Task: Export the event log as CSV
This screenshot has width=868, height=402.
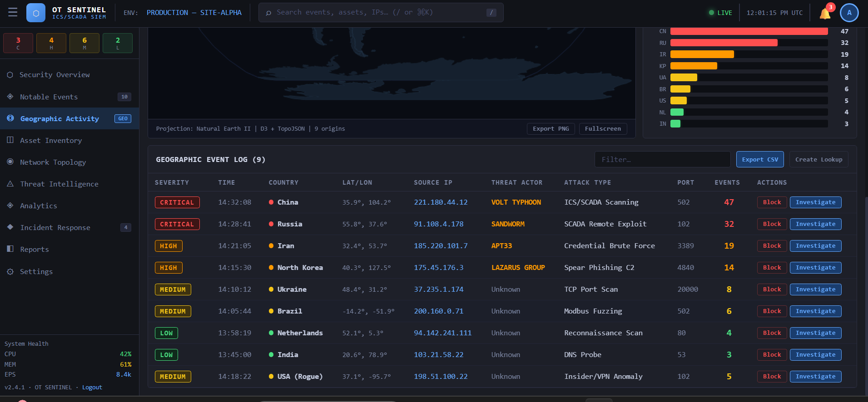Action: (x=760, y=159)
